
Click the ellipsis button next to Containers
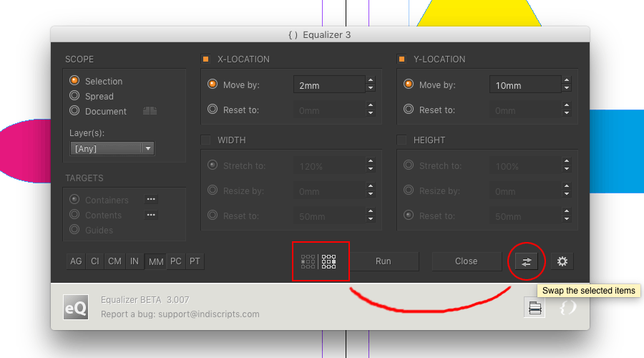(151, 200)
